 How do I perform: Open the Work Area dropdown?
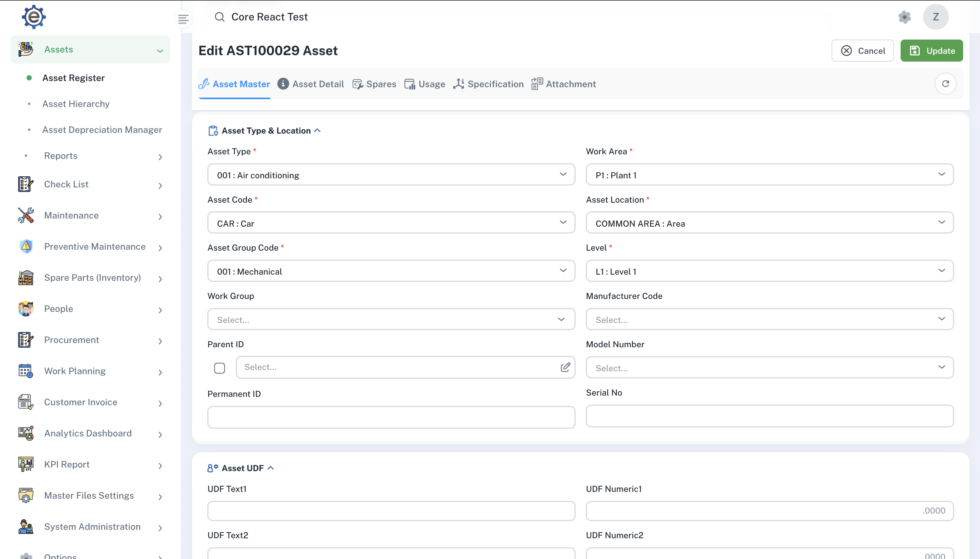[769, 175]
